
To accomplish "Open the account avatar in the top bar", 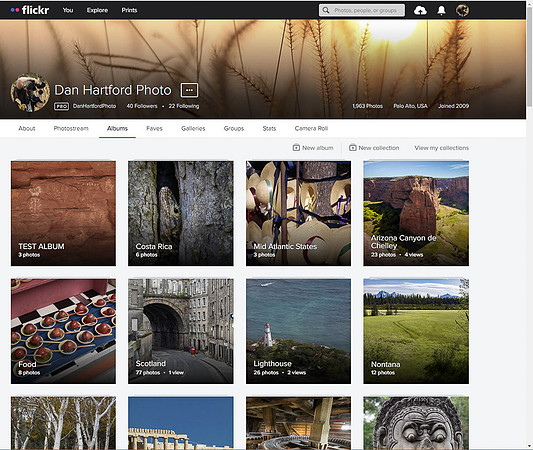I will 462,11.
